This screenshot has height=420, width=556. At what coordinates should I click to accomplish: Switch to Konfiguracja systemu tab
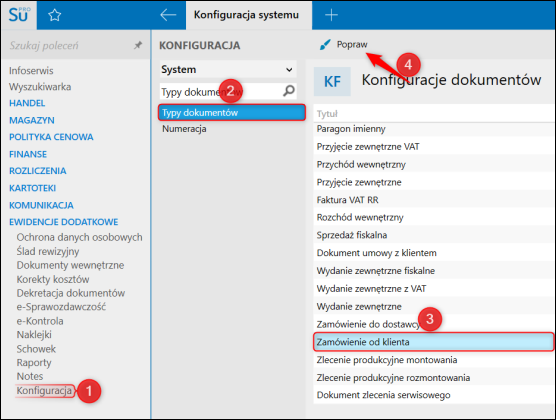(246, 15)
